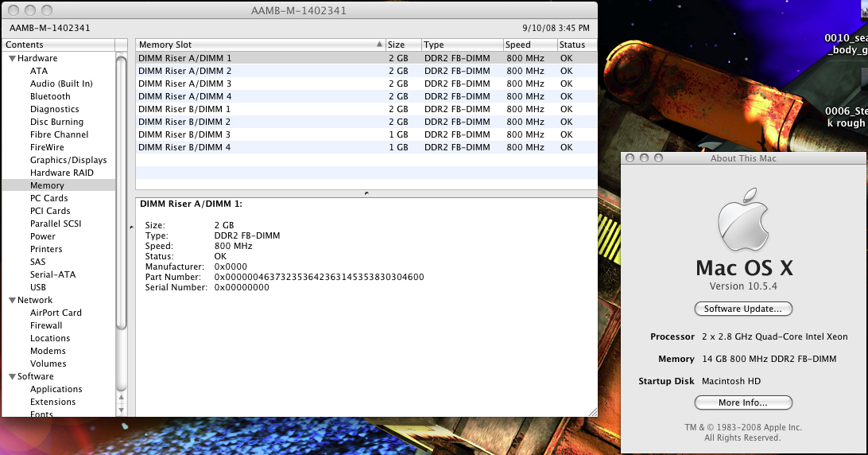Select row DIMM Riser B/DIMM 1
Viewport: 868px width, 455px height.
366,109
